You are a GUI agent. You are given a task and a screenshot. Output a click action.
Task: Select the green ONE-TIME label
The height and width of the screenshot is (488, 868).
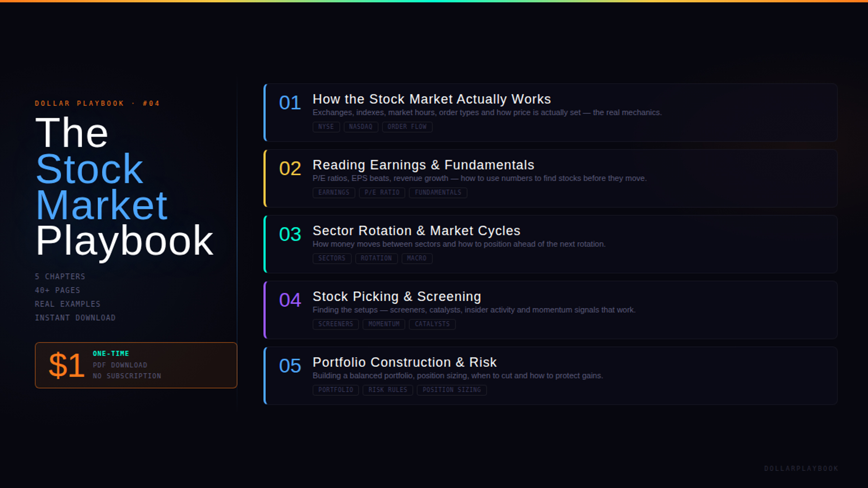[x=111, y=353]
